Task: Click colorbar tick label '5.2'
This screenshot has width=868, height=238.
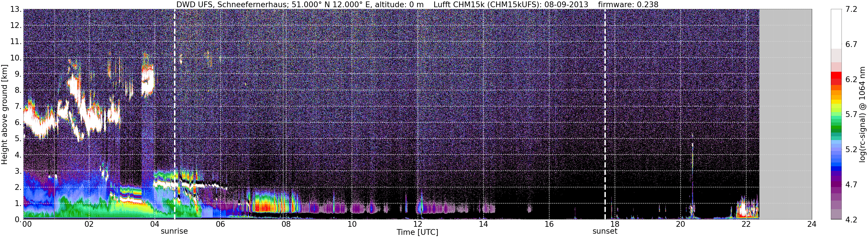Action: pos(851,149)
